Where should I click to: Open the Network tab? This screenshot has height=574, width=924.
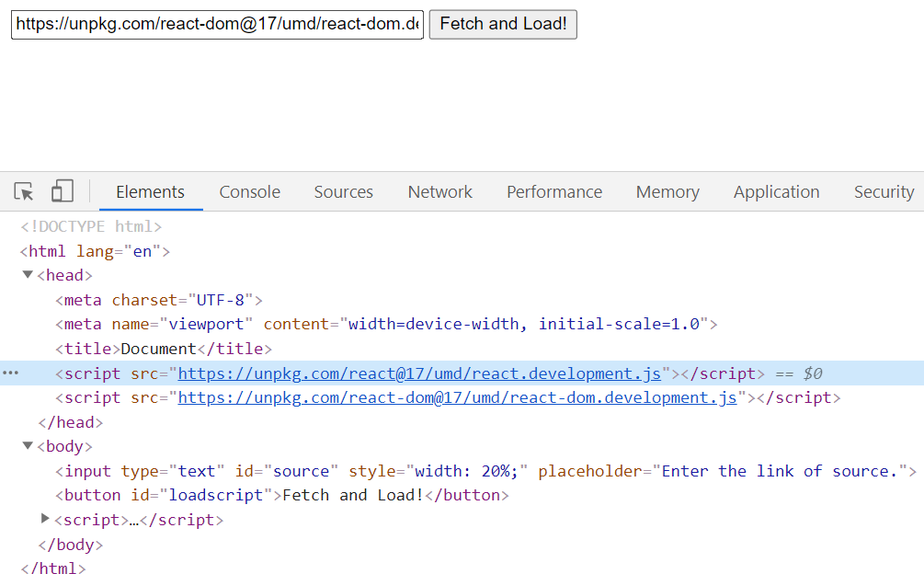pos(440,192)
